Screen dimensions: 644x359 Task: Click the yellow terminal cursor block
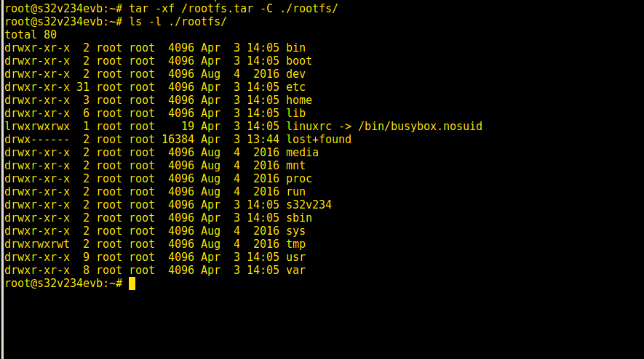coord(132,283)
